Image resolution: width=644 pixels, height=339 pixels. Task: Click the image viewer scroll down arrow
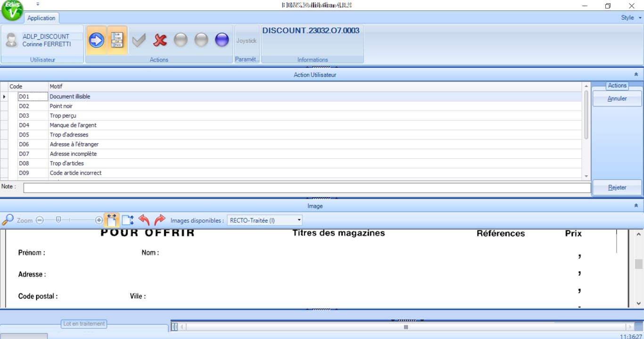click(x=639, y=304)
